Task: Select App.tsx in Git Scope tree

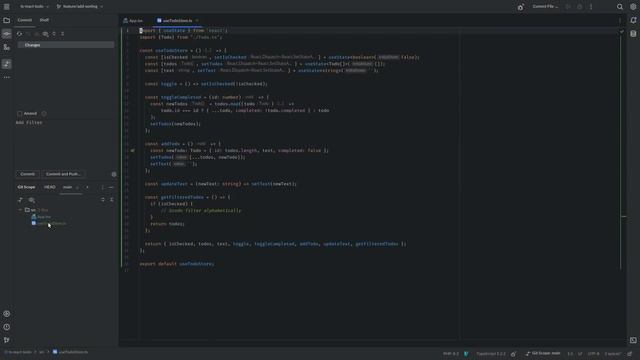Action: tap(41, 217)
